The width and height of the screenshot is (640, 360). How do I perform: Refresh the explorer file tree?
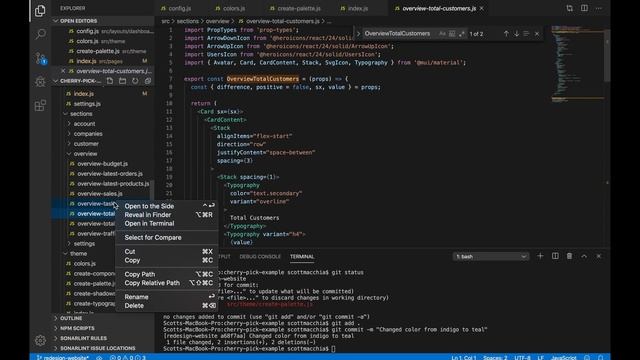point(135,81)
